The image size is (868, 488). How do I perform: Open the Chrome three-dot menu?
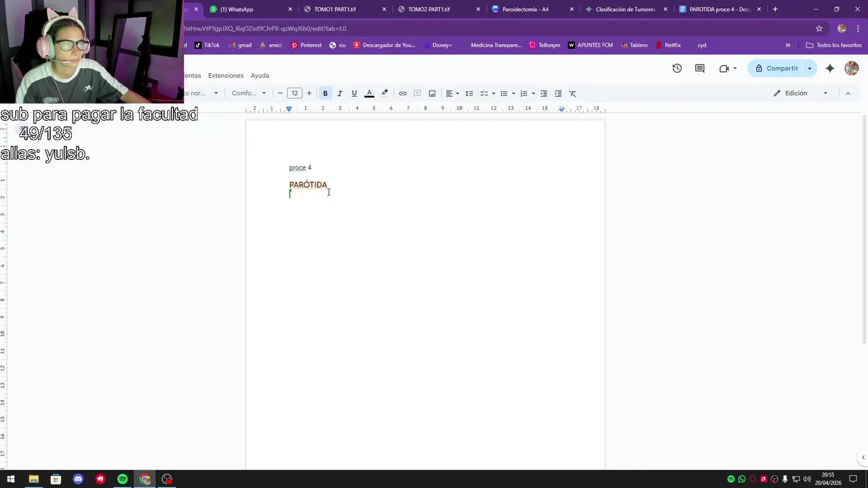tap(858, 28)
